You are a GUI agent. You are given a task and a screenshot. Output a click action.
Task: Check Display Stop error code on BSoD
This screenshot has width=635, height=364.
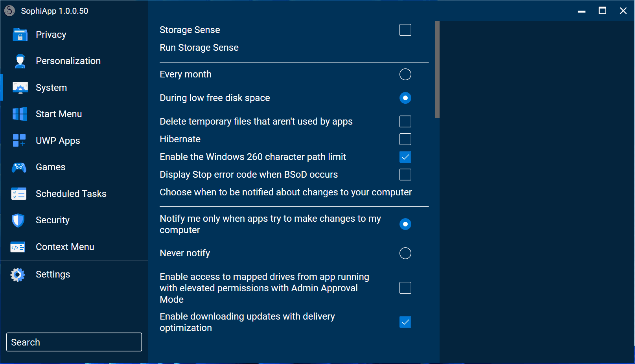[405, 175]
